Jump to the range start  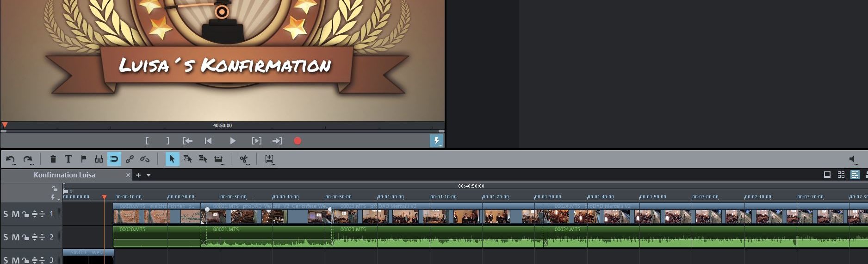click(187, 141)
